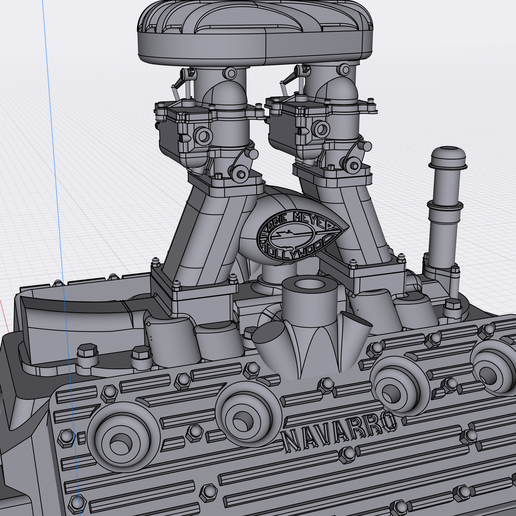Click the blue vertical axis line

(61, 258)
